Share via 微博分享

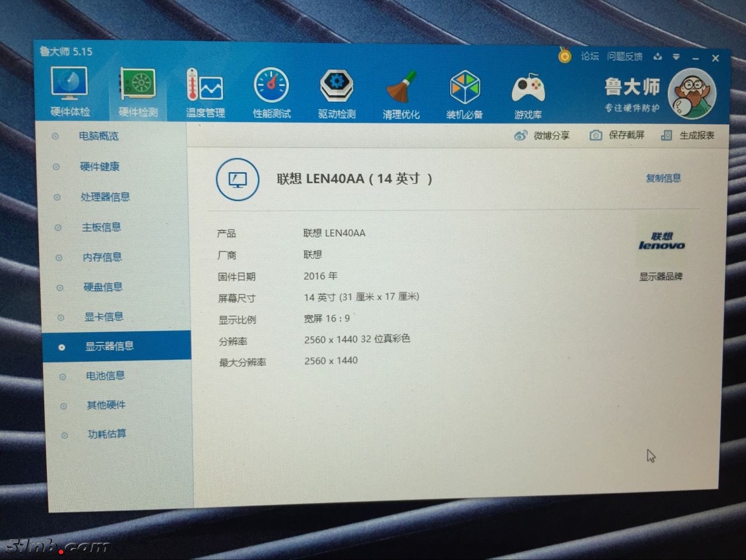(x=542, y=135)
